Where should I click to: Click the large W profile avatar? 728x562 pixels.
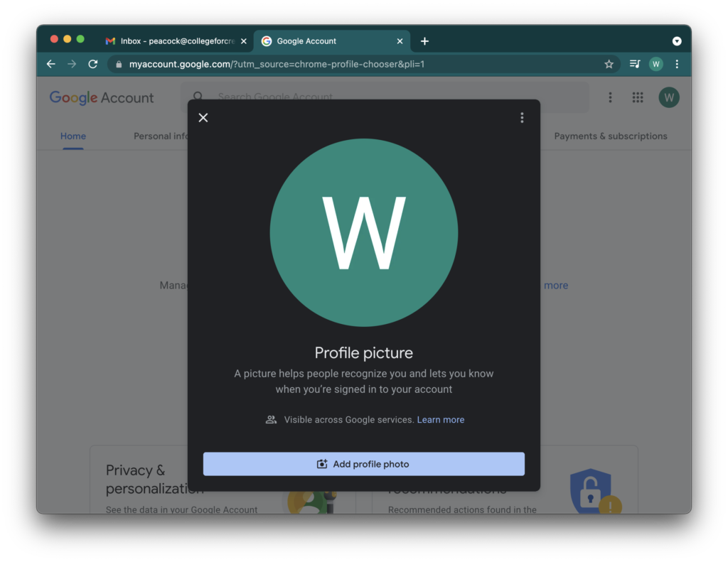click(363, 232)
